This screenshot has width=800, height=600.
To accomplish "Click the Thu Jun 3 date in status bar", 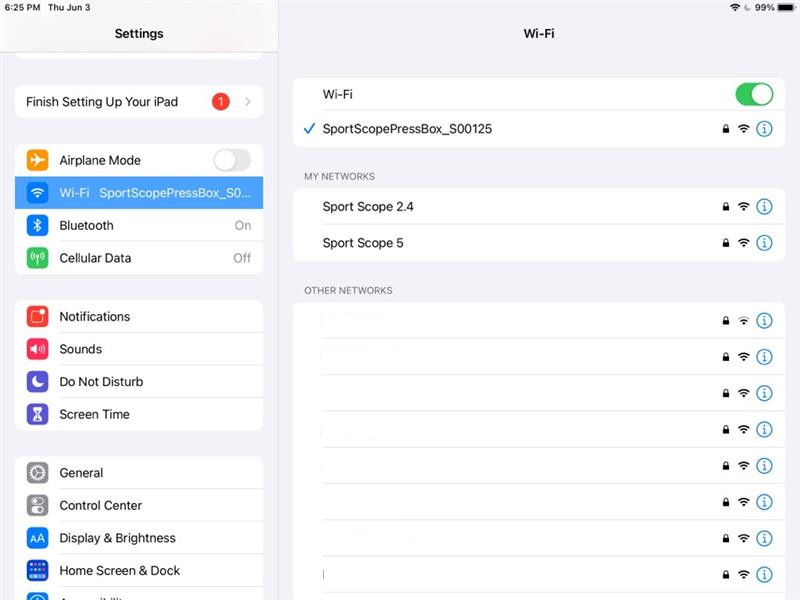I will [x=69, y=7].
